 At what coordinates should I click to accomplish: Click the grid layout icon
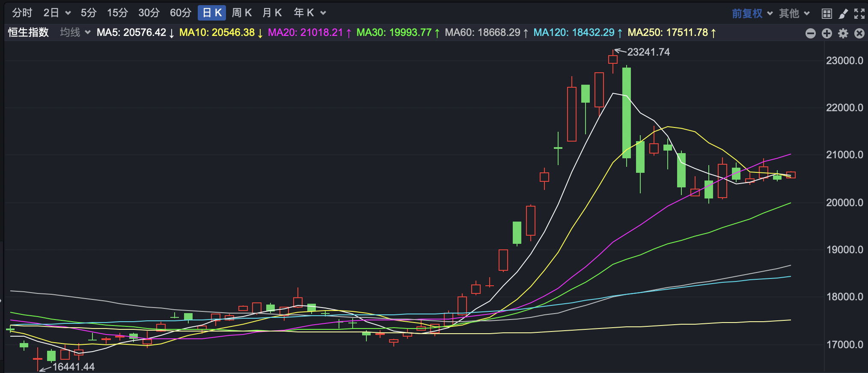(x=827, y=14)
